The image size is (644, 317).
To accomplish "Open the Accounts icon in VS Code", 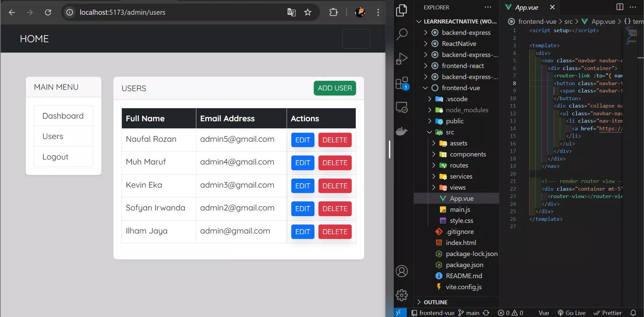I will point(402,271).
